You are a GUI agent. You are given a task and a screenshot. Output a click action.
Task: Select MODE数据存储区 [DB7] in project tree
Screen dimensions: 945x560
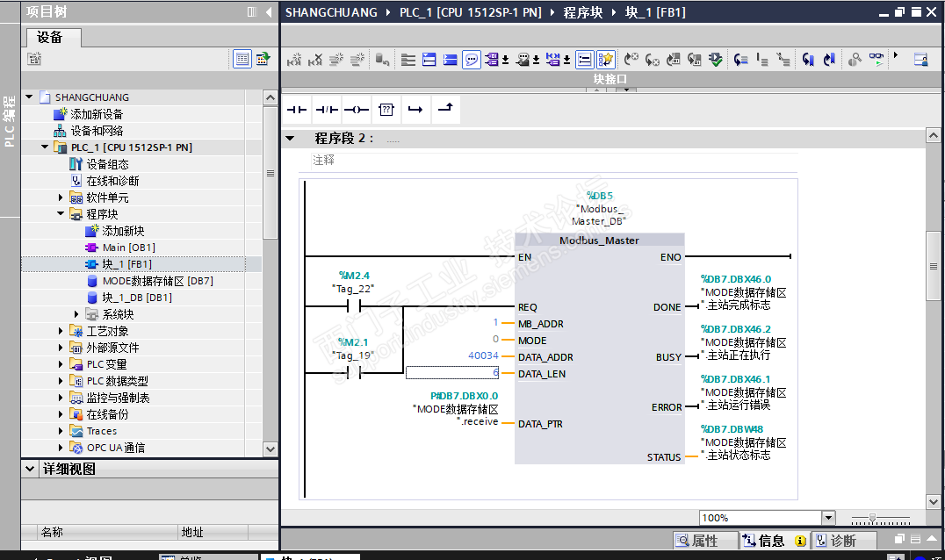[x=157, y=281]
